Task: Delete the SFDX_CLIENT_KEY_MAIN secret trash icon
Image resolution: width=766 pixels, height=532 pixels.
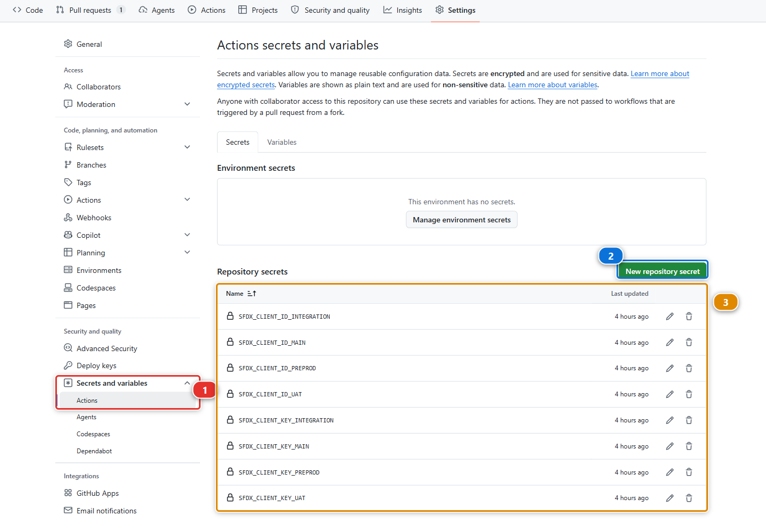Action: tap(689, 446)
